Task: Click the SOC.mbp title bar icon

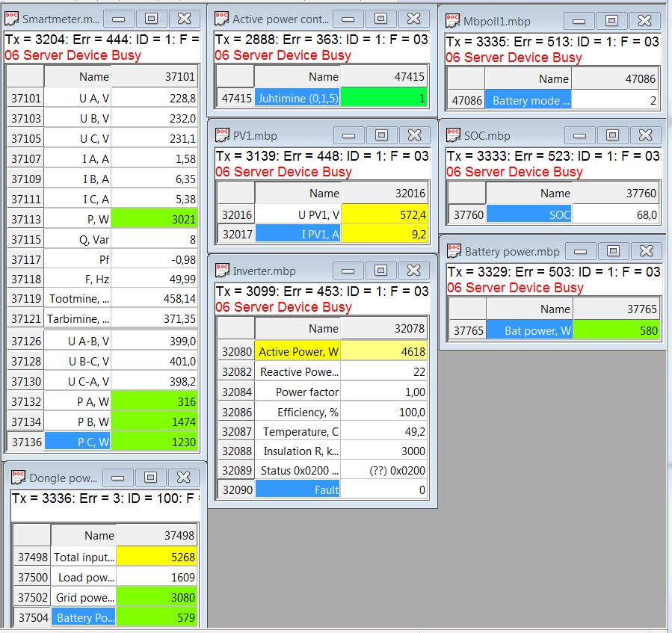Action: (453, 135)
